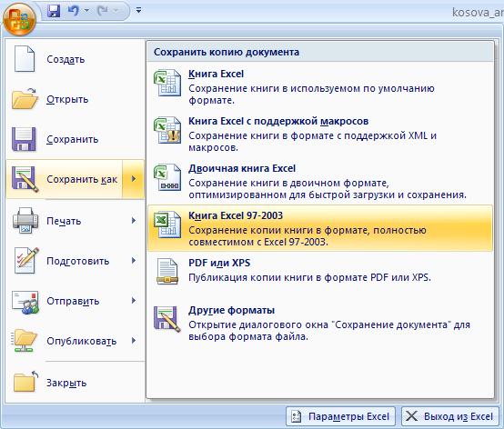Select Двоичная книга Excel title

pos(242,168)
